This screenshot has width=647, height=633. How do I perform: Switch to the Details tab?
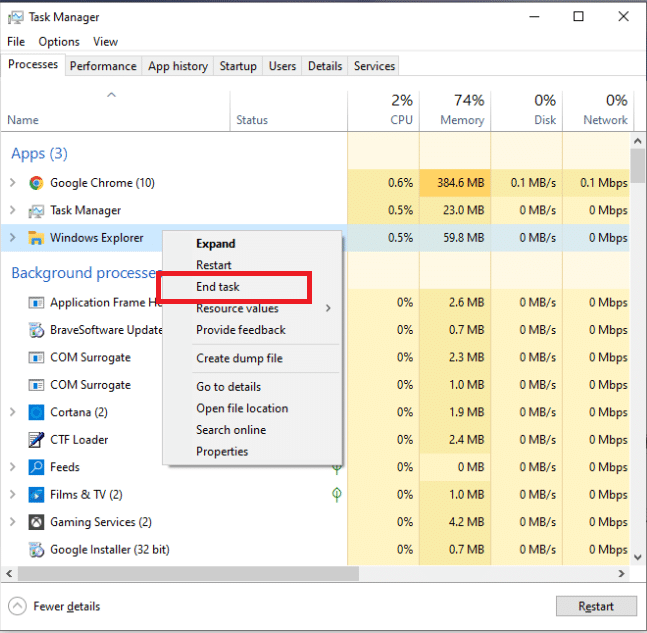click(x=325, y=66)
